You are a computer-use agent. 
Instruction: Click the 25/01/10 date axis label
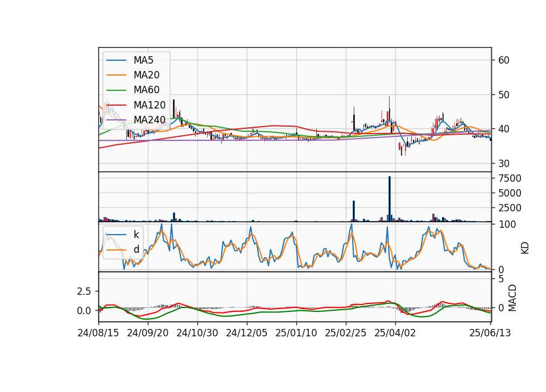pyautogui.click(x=296, y=333)
